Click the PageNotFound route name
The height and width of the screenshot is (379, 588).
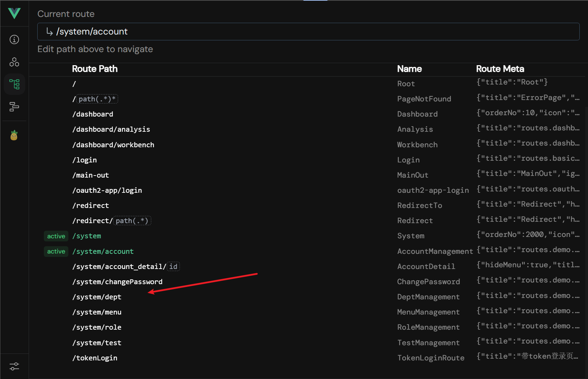coord(424,99)
